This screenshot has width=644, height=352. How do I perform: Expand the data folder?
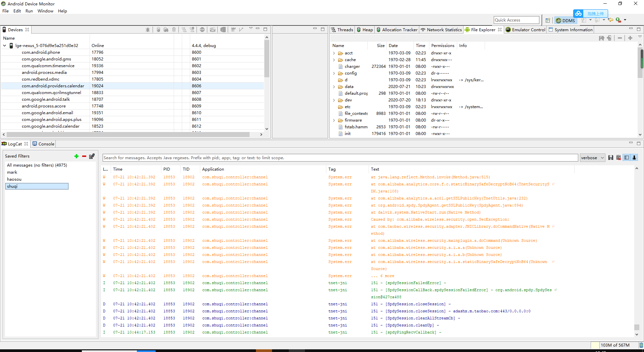(x=334, y=87)
